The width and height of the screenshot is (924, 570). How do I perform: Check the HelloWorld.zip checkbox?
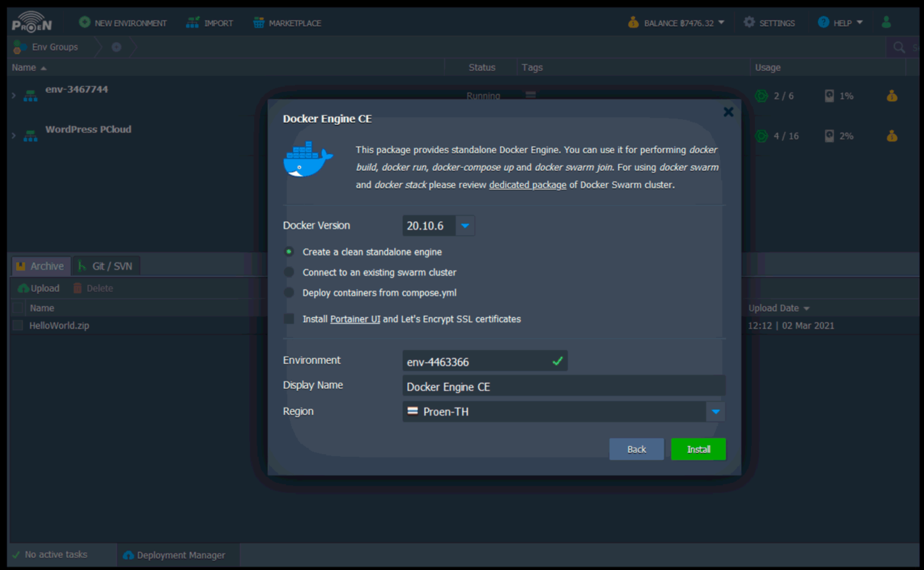click(18, 325)
